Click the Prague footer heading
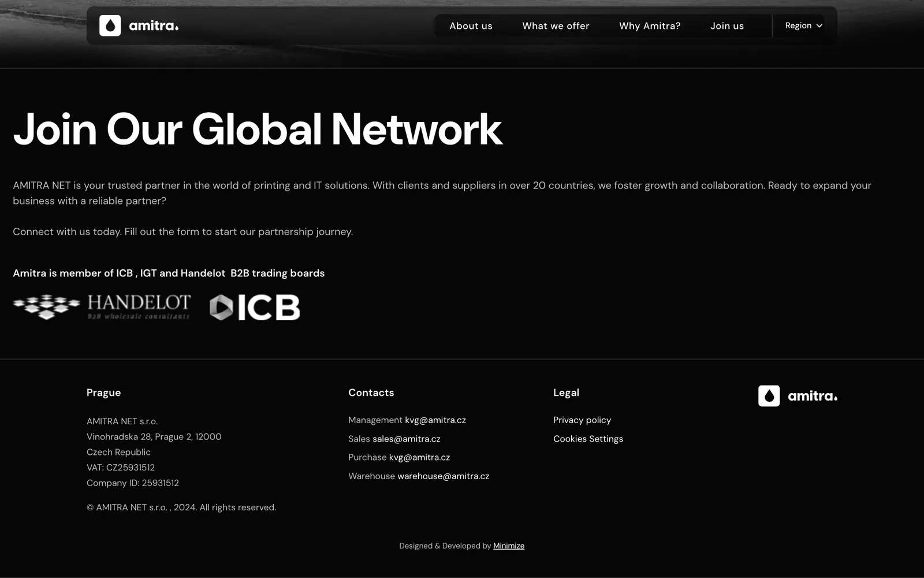 (x=104, y=392)
